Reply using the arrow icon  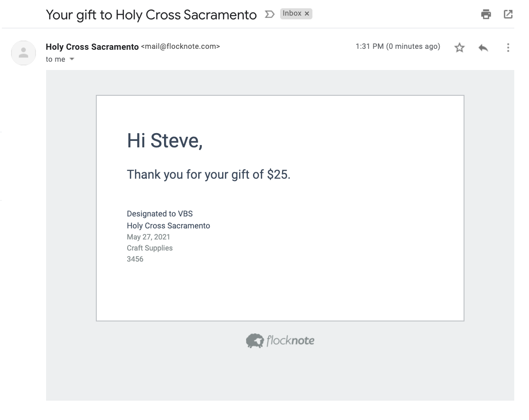[483, 47]
